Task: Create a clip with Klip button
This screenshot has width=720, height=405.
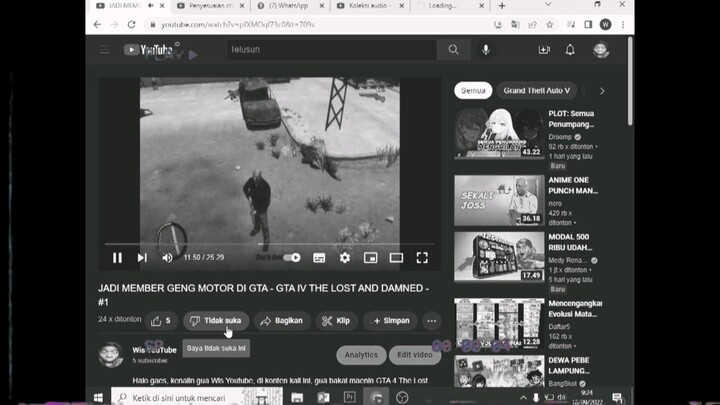Action: pos(336,321)
